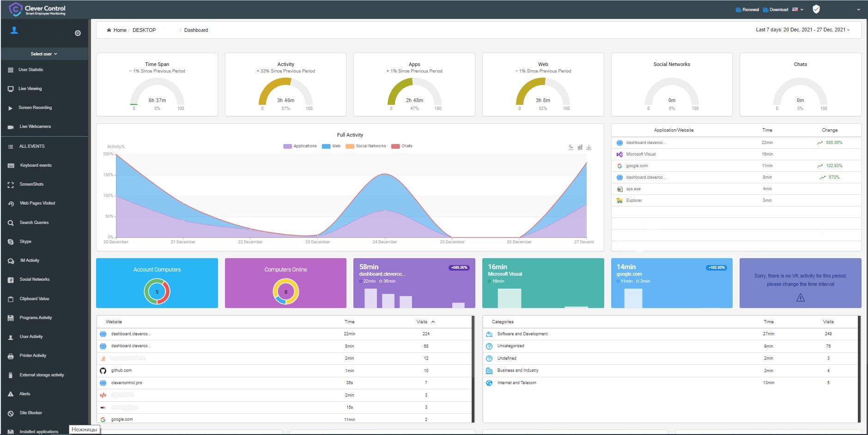Open the IM Activity chat icon
The image size is (868, 435).
pyautogui.click(x=11, y=261)
